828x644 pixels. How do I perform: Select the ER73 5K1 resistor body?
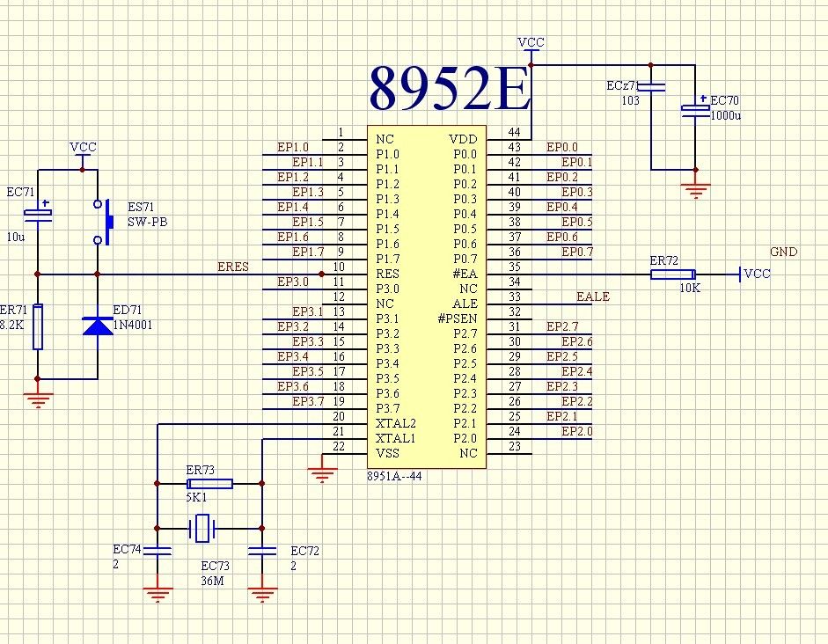coord(209,483)
